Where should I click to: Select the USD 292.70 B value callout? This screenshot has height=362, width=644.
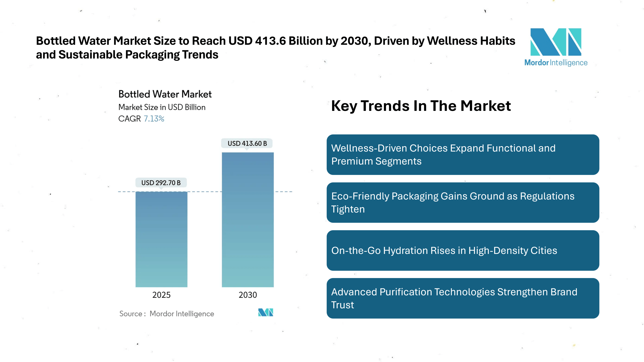161,183
